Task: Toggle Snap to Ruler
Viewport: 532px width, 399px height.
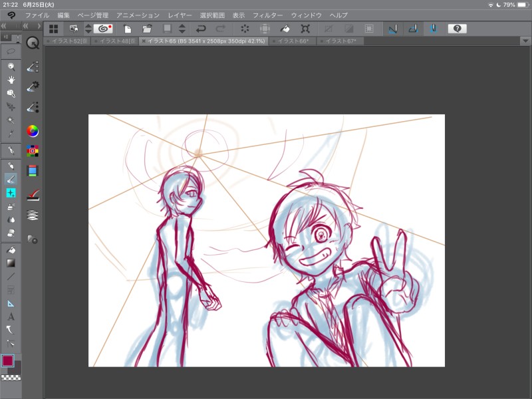Action: (393, 29)
